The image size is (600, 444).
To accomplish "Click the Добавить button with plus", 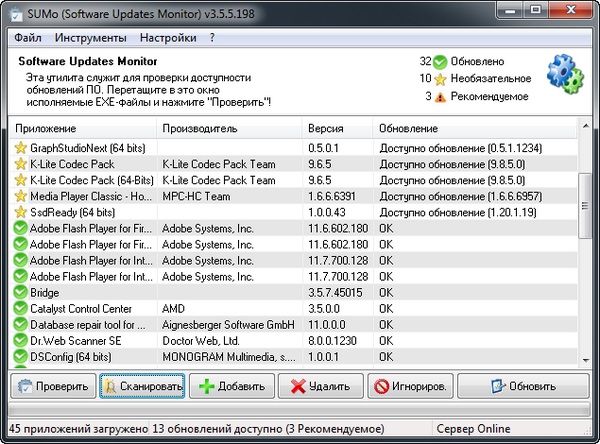I will pos(231,386).
